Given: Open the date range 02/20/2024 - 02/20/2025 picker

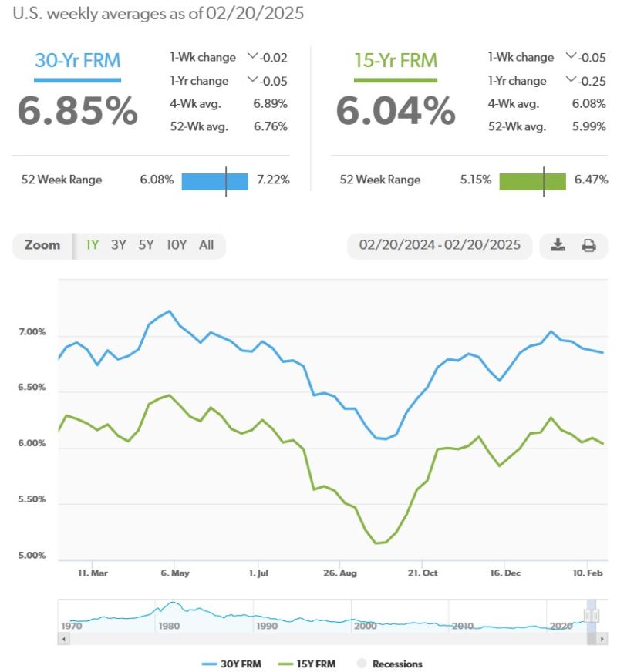Looking at the screenshot, I should pos(440,245).
